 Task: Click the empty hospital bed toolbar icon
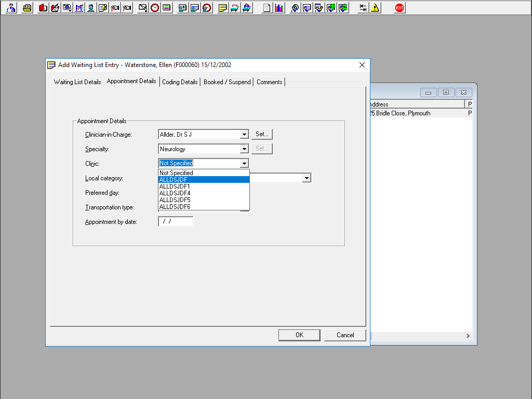(x=234, y=8)
